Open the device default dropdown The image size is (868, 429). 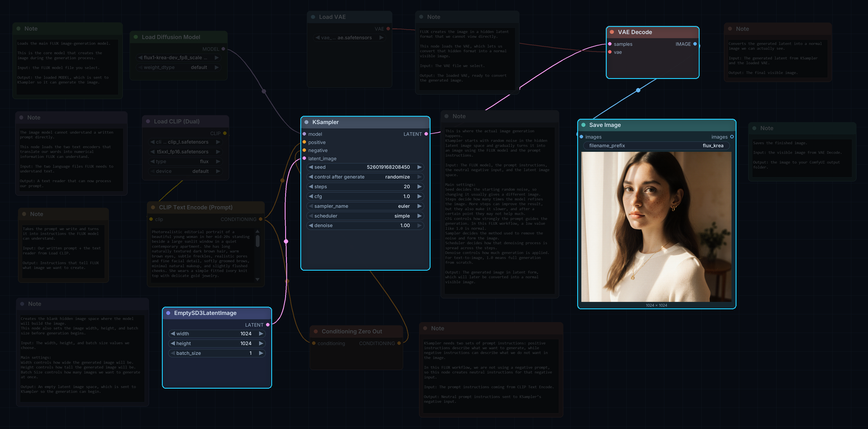pos(185,171)
